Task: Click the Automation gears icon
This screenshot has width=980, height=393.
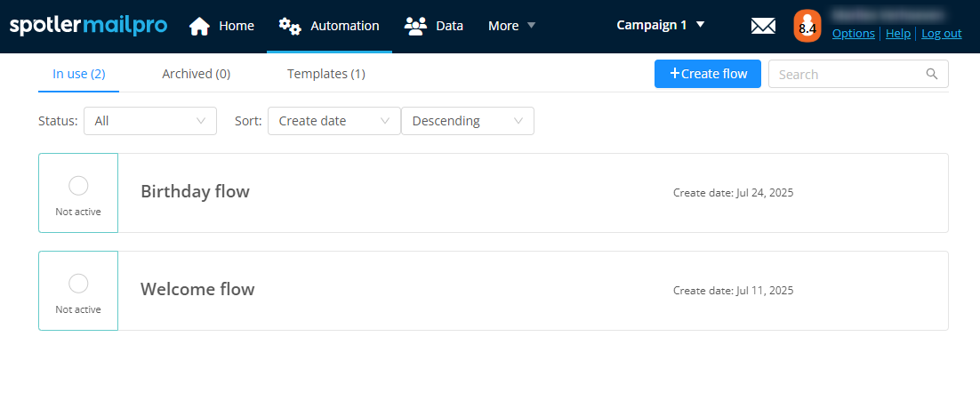Action: 290,26
